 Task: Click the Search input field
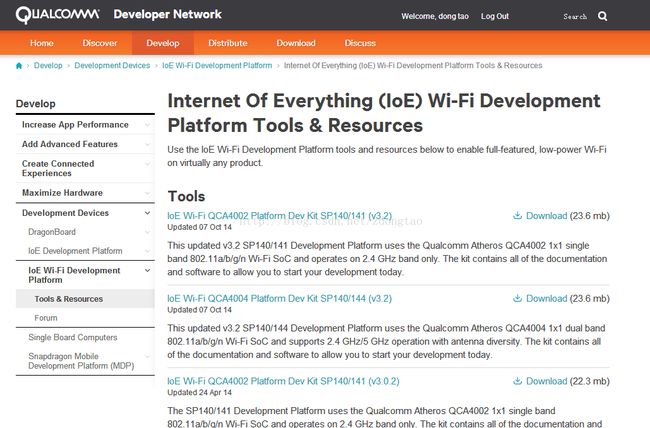tap(575, 16)
